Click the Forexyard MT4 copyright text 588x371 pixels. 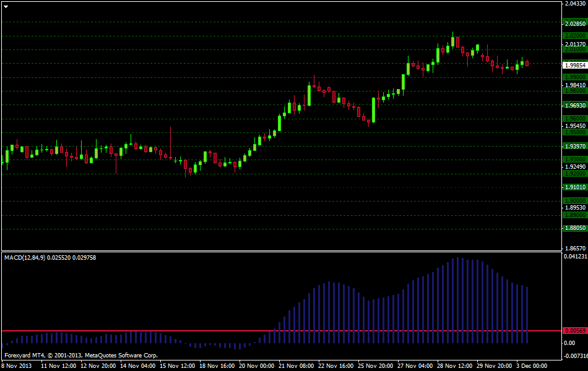(x=80, y=355)
